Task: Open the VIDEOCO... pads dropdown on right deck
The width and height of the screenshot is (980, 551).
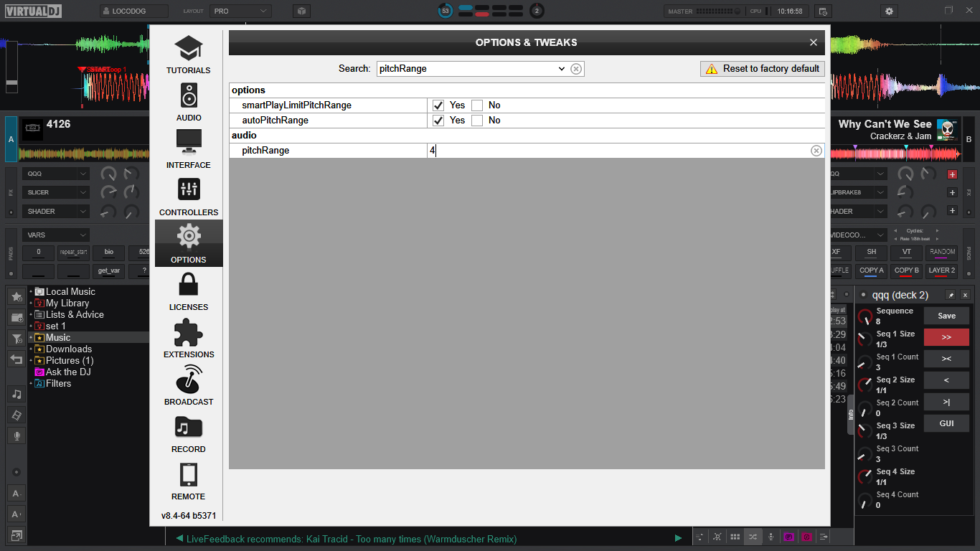Action: [x=858, y=235]
